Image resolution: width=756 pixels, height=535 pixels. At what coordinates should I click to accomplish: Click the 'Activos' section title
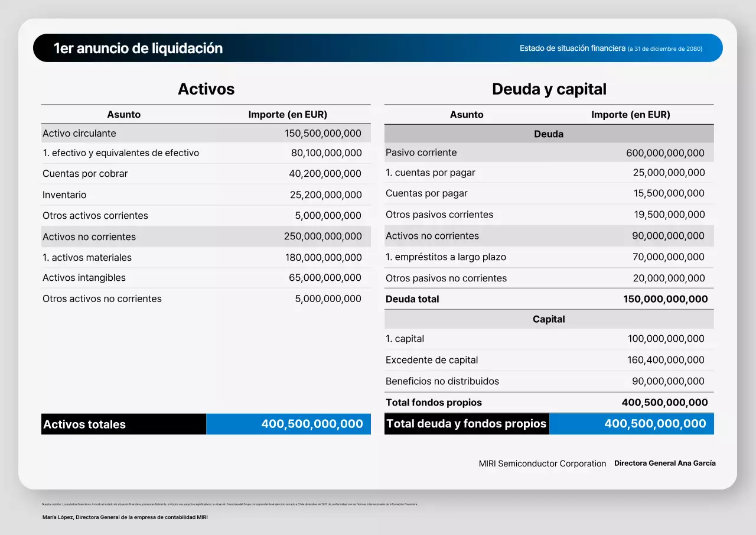[206, 89]
